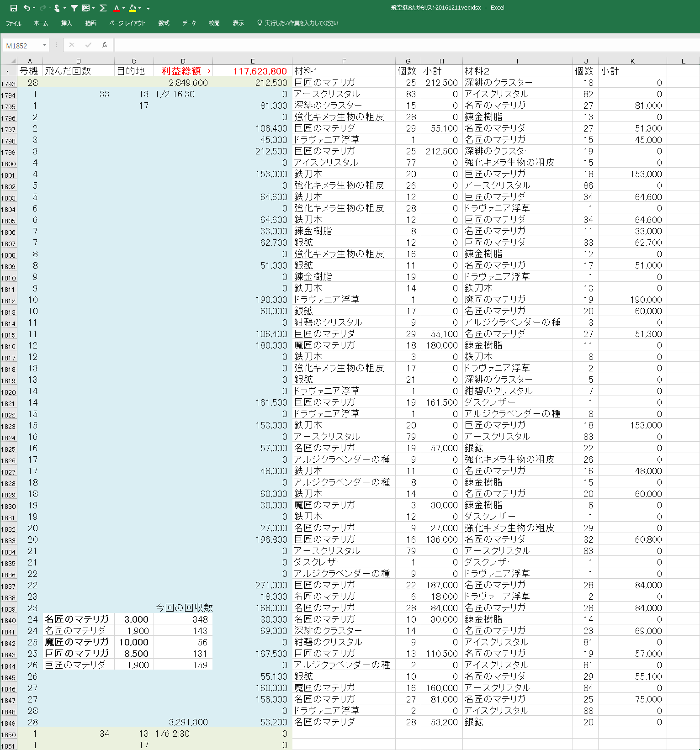Viewport: 700px width, 750px height.
Task: Switch to the 数式 ribbon tab
Action: tap(164, 23)
